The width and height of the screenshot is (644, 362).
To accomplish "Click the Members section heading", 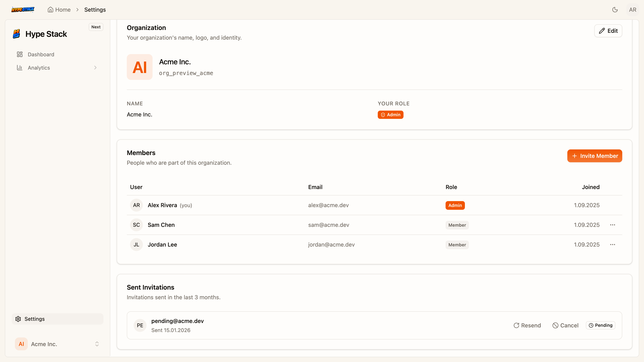I will click(141, 153).
